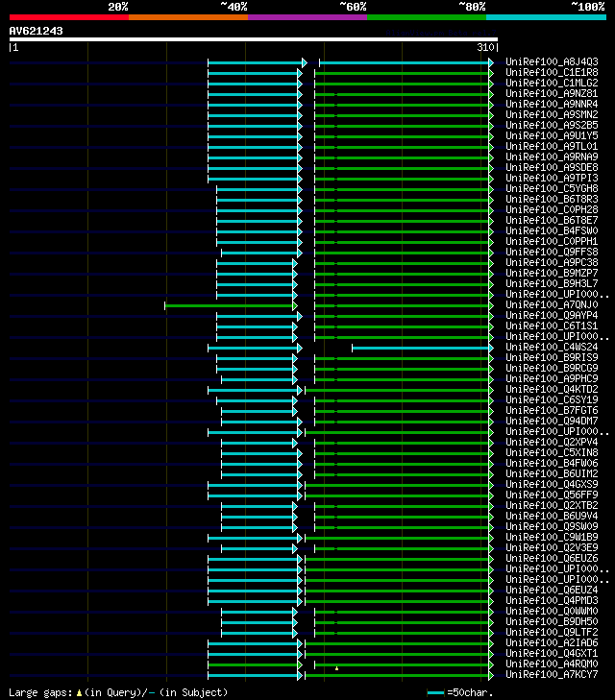Select the UniRef100_C5XIN8 label
615x700 pixels.
552,452
